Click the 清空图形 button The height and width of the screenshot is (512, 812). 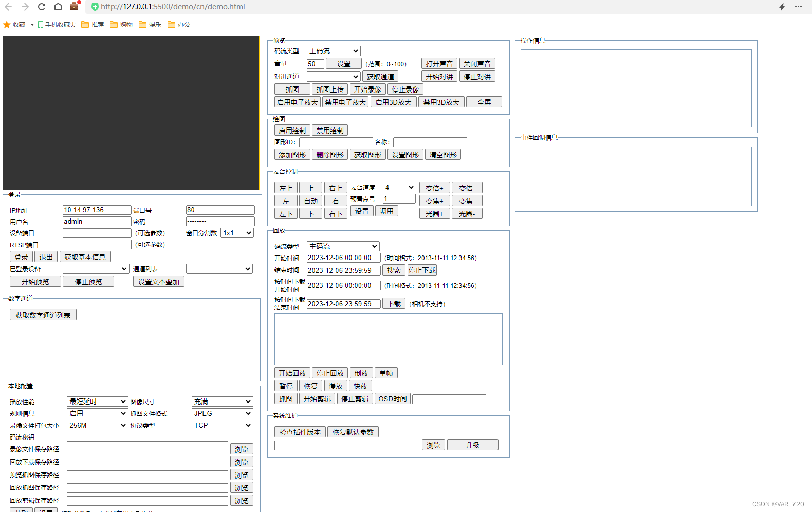tap(443, 154)
